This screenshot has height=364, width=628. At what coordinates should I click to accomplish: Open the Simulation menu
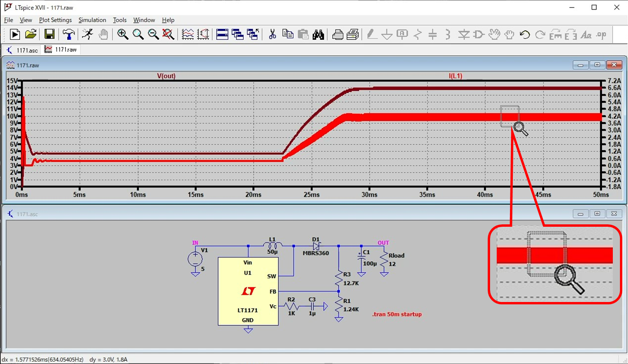point(92,20)
